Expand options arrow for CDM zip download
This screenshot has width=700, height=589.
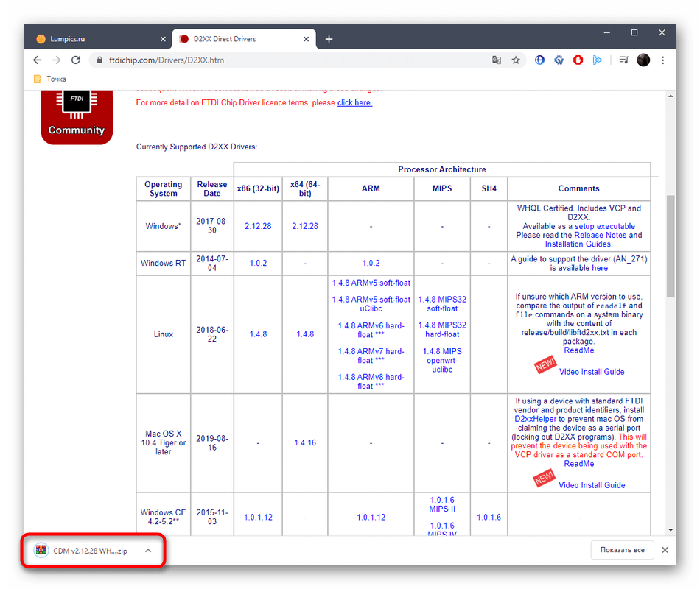(148, 550)
